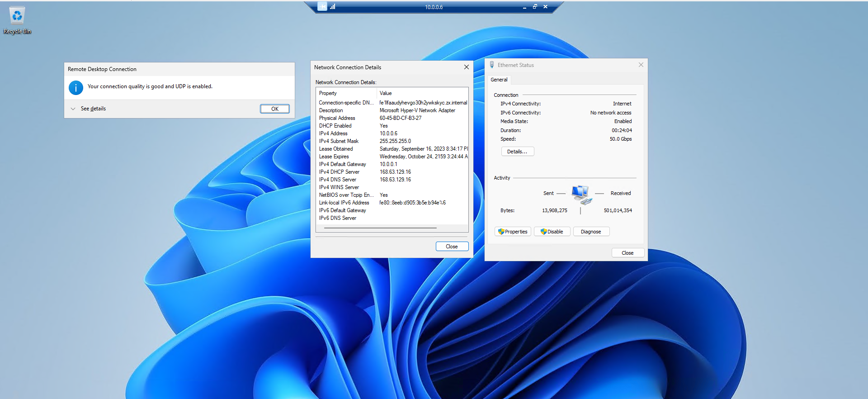The height and width of the screenshot is (399, 868).
Task: Close the Network Connection Details window with the X
Action: (x=466, y=67)
